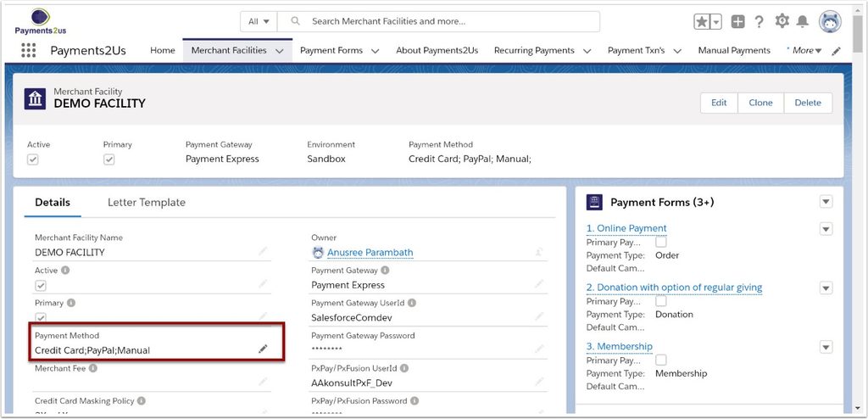This screenshot has height=419, width=868.
Task: Edit Payment Method with pencil icon
Action: pos(263,349)
